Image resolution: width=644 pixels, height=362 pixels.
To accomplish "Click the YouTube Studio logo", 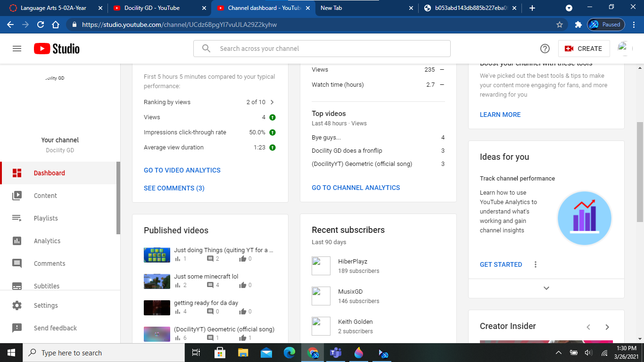I will pyautogui.click(x=57, y=49).
